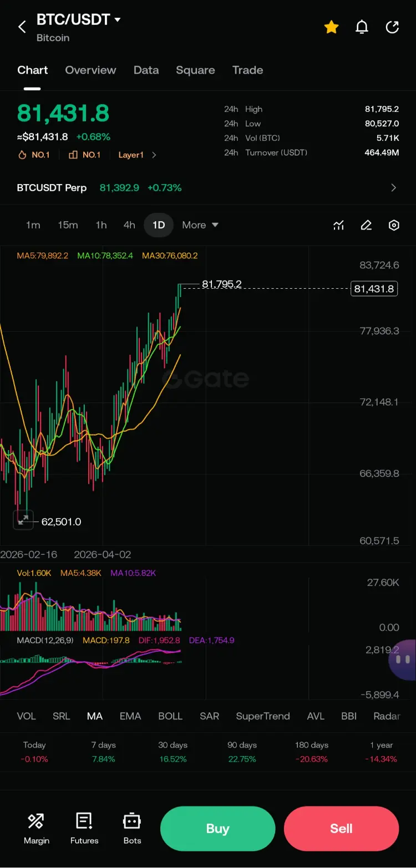Image resolution: width=416 pixels, height=868 pixels.
Task: Tap the 90 days 22.75% performance
Action: [242, 752]
